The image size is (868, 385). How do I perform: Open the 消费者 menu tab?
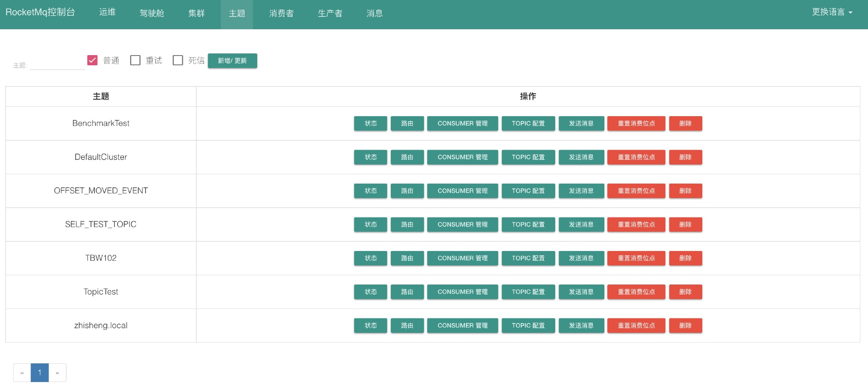point(281,14)
